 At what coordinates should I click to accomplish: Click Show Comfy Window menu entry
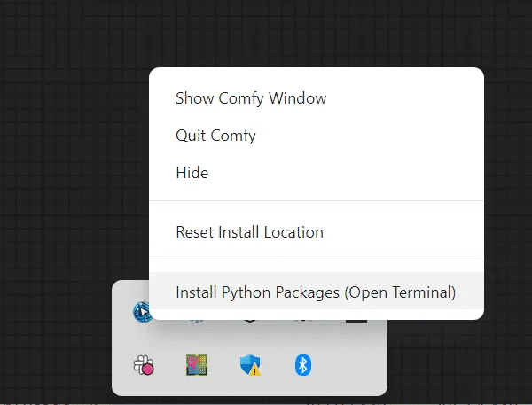251,98
